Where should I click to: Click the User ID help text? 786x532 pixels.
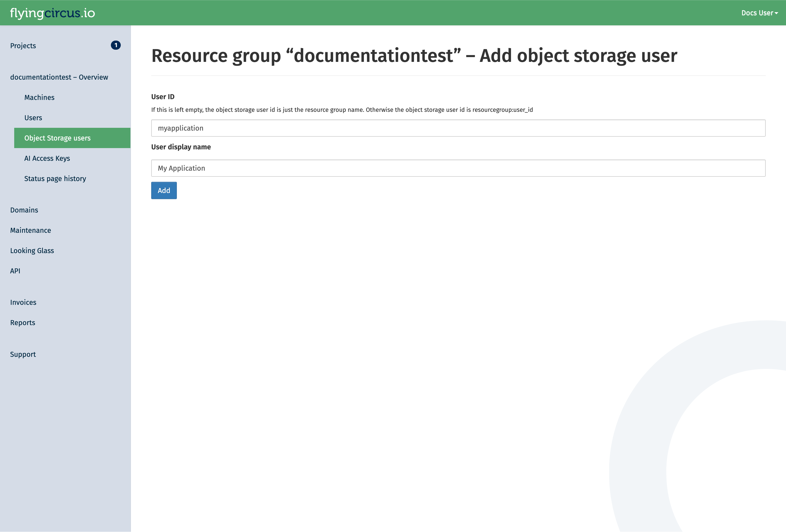tap(342, 110)
